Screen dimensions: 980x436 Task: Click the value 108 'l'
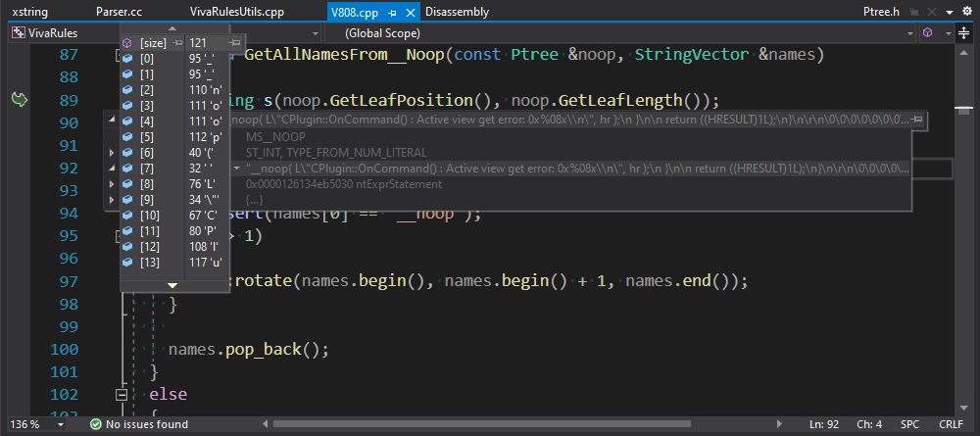[203, 246]
